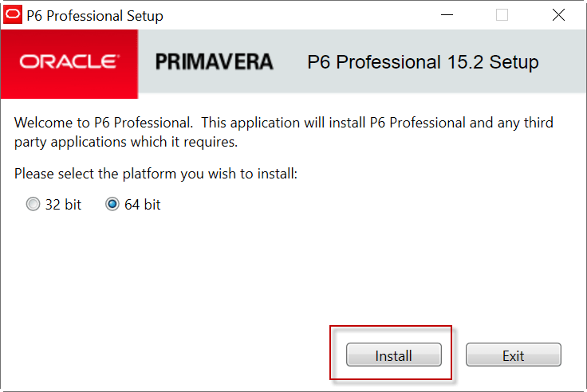The width and height of the screenshot is (587, 392).
Task: Click the Oracle icon in title bar
Action: coord(13,14)
